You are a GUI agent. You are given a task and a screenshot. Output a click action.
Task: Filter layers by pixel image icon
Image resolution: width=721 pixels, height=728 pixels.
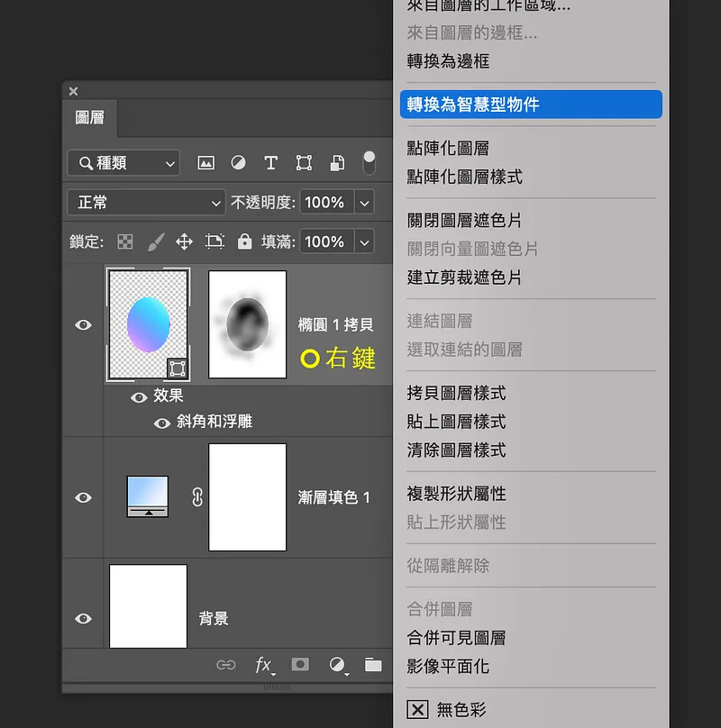pyautogui.click(x=205, y=163)
